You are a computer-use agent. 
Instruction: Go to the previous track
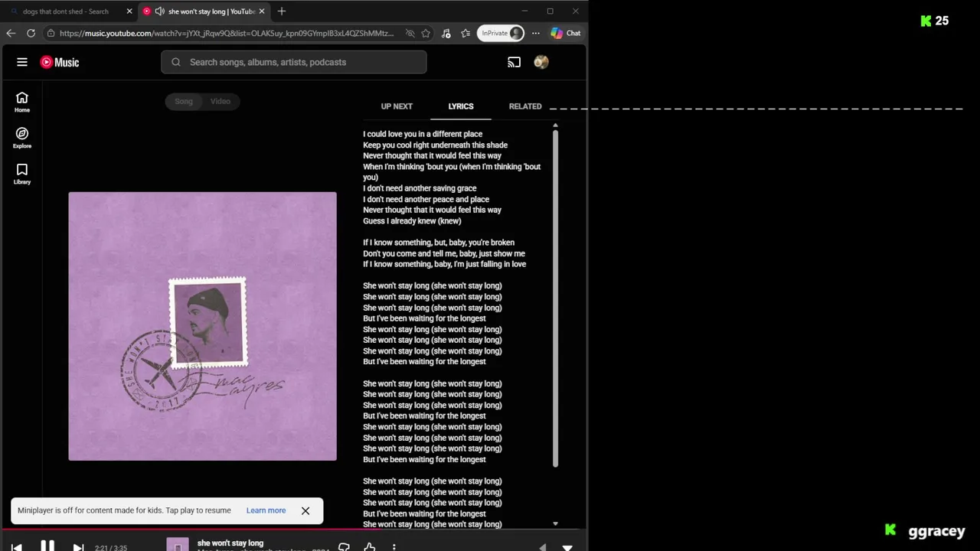pos(17,547)
